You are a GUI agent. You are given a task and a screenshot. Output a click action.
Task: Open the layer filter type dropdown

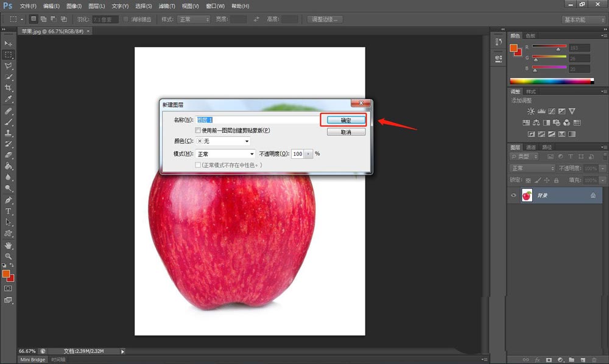tap(524, 156)
